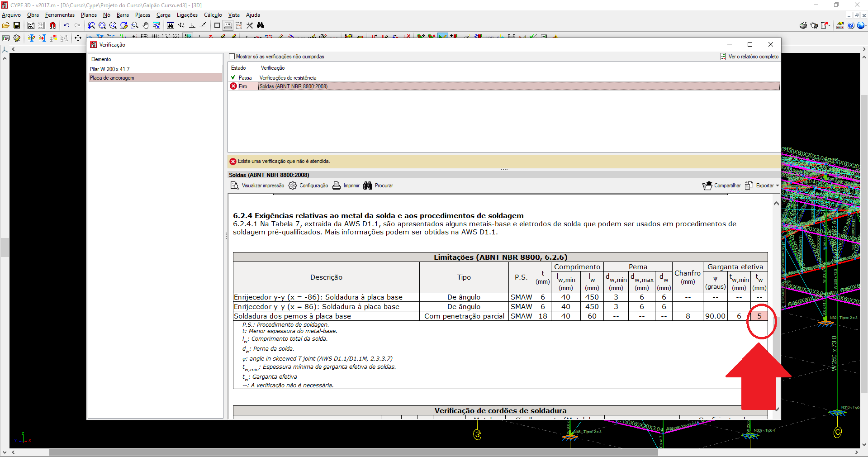Click the Procurar binoculars icon

(368, 186)
